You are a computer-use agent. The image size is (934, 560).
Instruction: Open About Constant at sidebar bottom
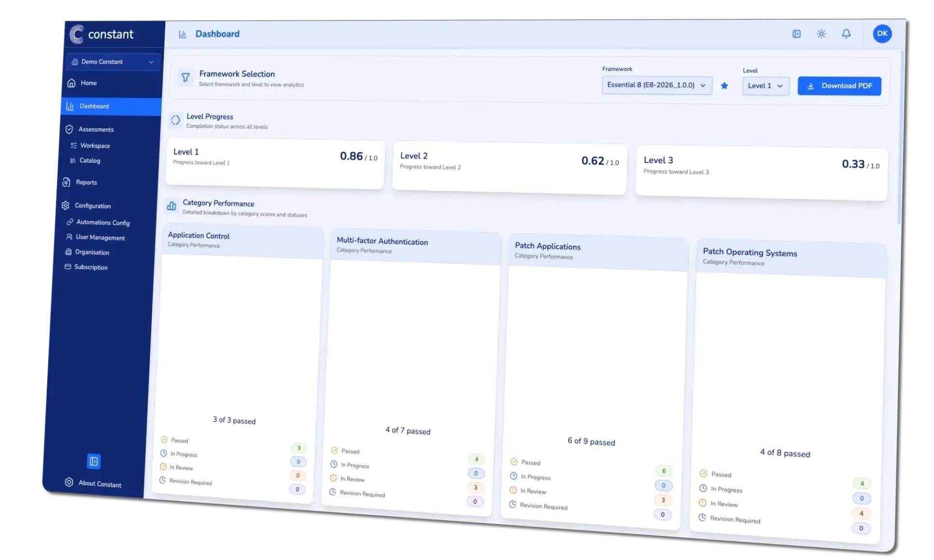click(93, 483)
